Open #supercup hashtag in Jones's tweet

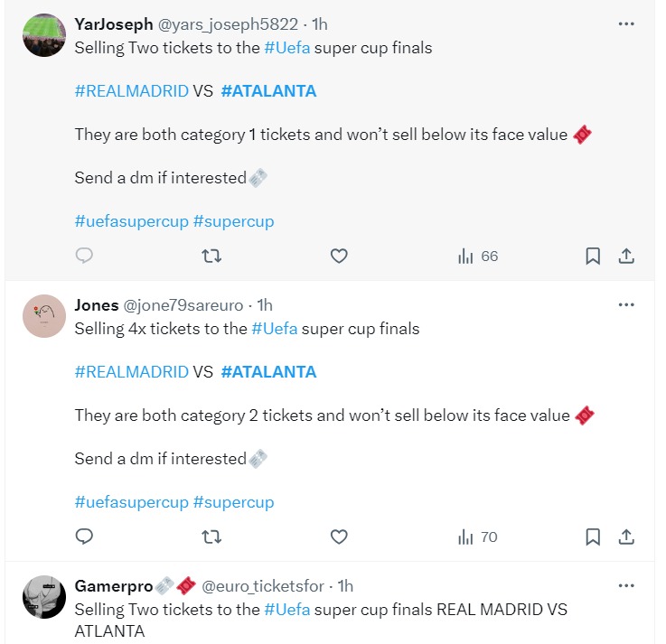coord(233,502)
